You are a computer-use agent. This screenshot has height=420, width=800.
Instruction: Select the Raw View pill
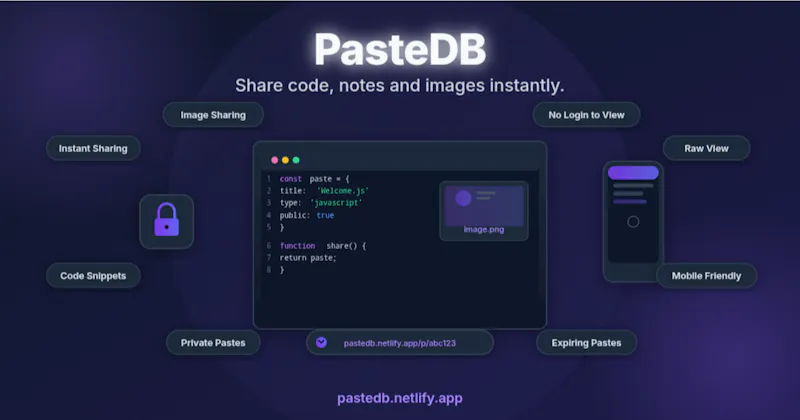(706, 149)
